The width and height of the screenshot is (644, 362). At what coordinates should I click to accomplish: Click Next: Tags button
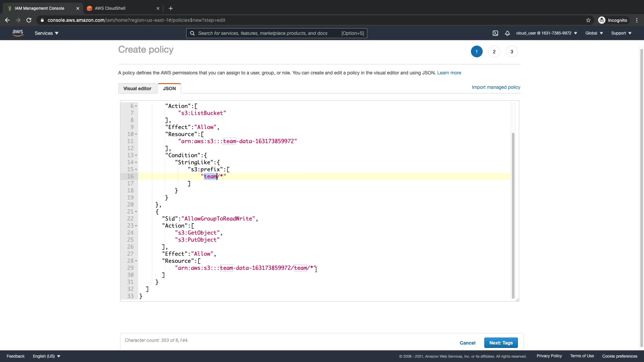point(501,343)
